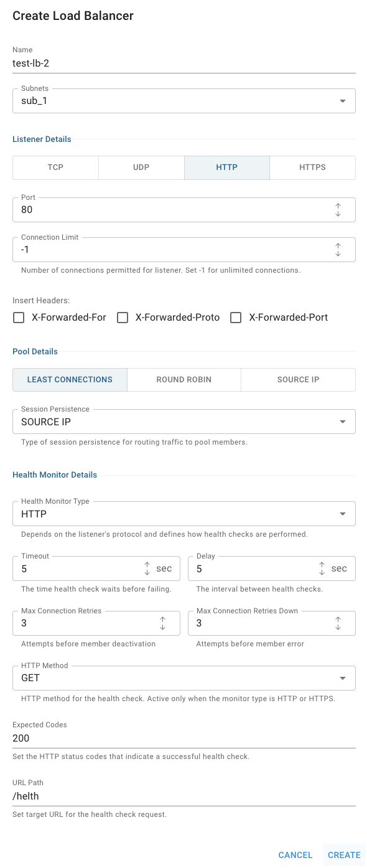The width and height of the screenshot is (367, 868).
Task: Click the Max Connection Retries Down stepper
Action: [338, 623]
